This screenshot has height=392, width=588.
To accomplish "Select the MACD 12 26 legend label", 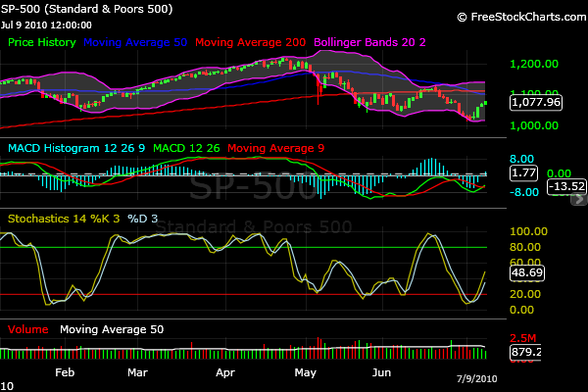I will (186, 148).
